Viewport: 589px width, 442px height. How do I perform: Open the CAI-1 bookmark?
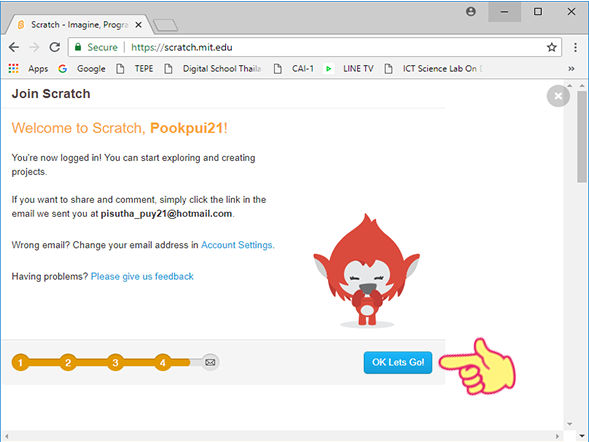[294, 69]
